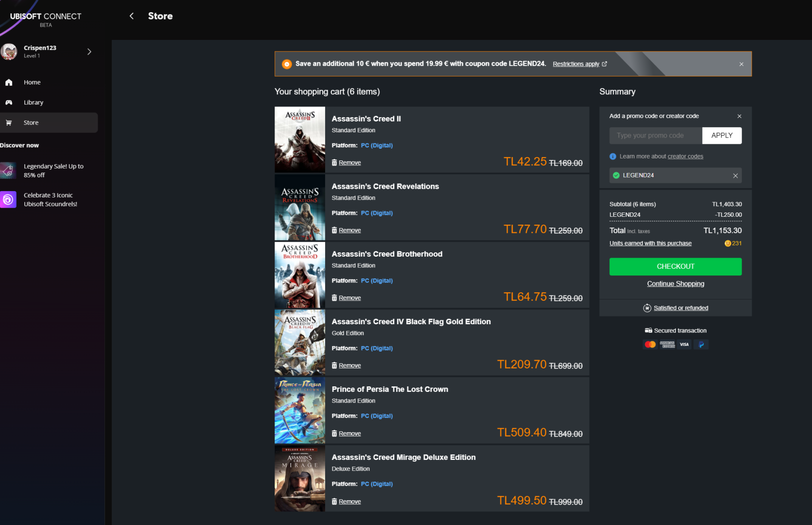Click the TL499.50 Mirage price

click(x=522, y=500)
